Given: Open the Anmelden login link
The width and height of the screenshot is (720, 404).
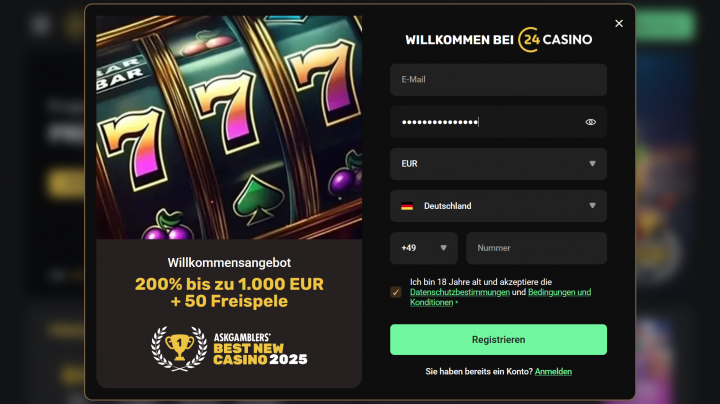Looking at the screenshot, I should (x=553, y=372).
